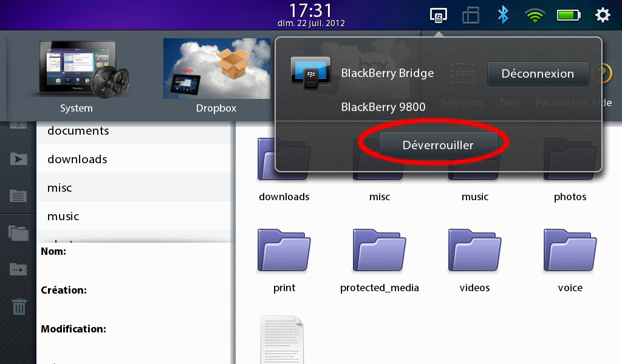Click the Nom: field label
The image size is (622, 364).
(53, 252)
